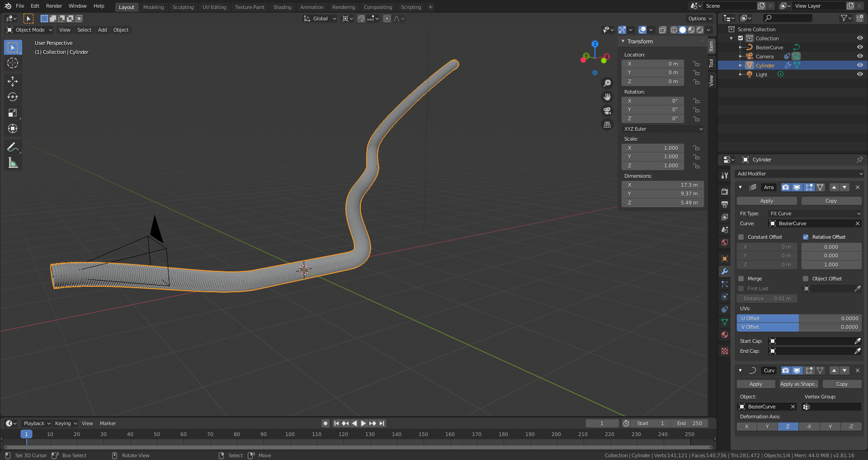
Task: Open the World properties globe tab
Action: (x=725, y=242)
